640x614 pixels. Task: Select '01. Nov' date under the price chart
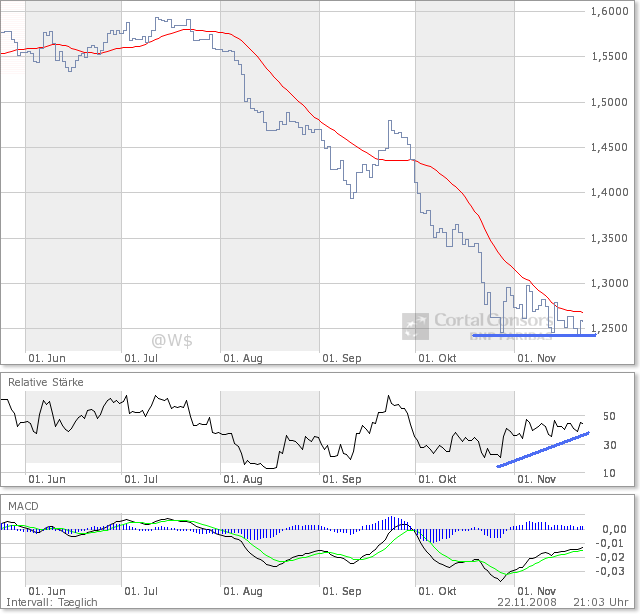536,358
